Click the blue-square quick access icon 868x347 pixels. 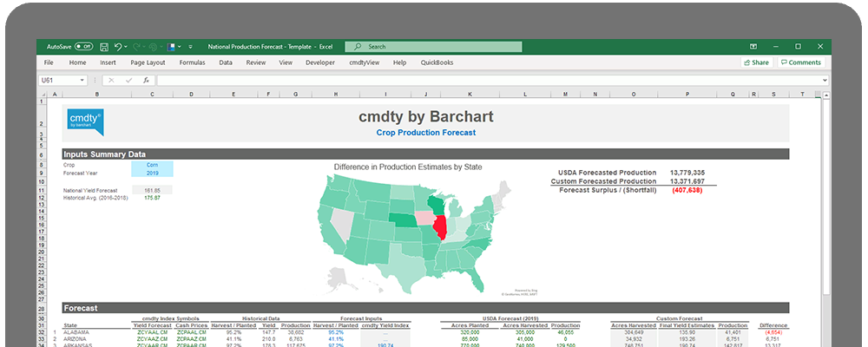coord(172,47)
